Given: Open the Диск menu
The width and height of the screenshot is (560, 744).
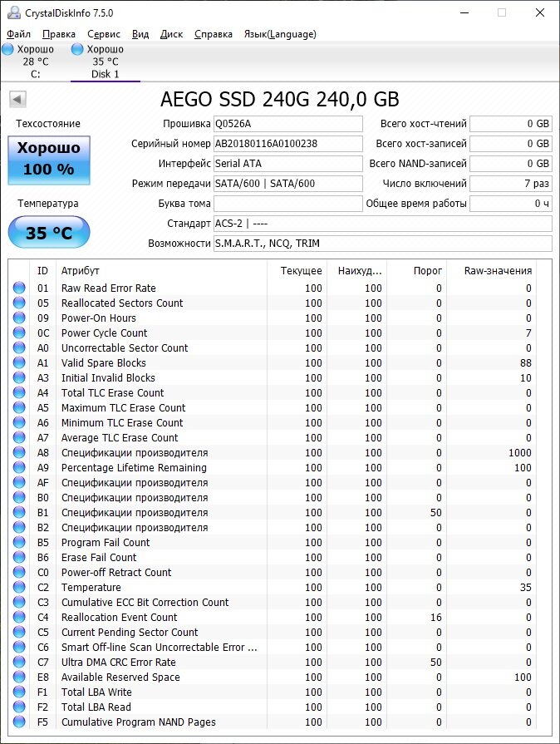Looking at the screenshot, I should 172,34.
